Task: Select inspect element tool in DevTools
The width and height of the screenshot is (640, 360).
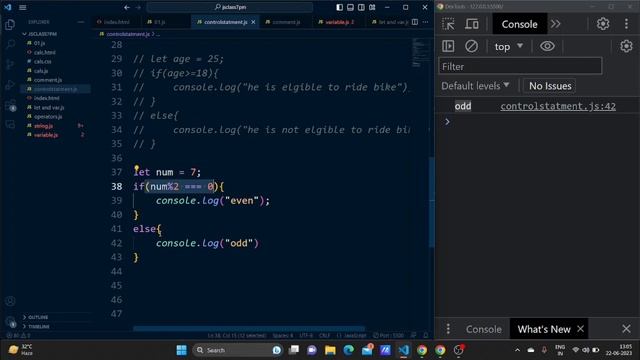Action: 448,24
